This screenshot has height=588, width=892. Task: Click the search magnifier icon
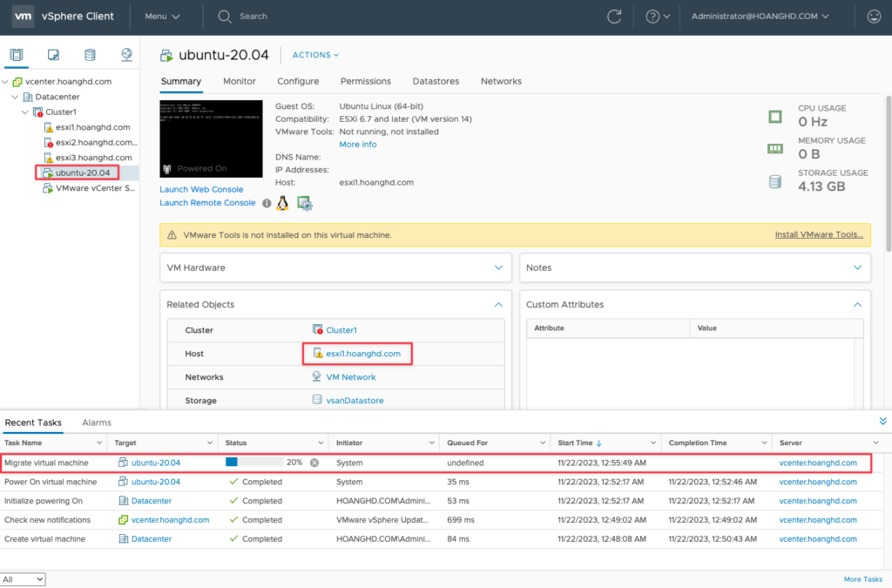click(225, 17)
